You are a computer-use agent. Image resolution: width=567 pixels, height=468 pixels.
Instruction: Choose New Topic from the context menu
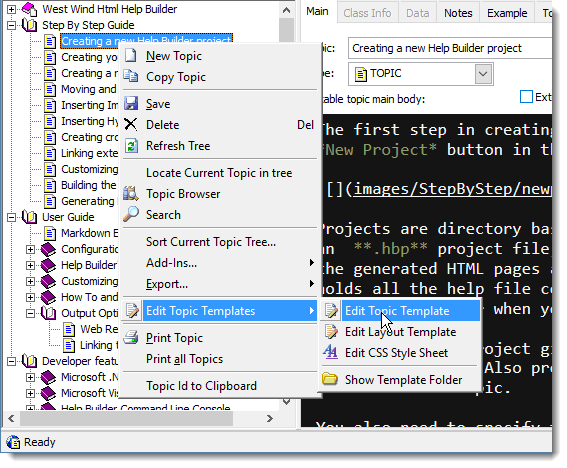coord(220,56)
